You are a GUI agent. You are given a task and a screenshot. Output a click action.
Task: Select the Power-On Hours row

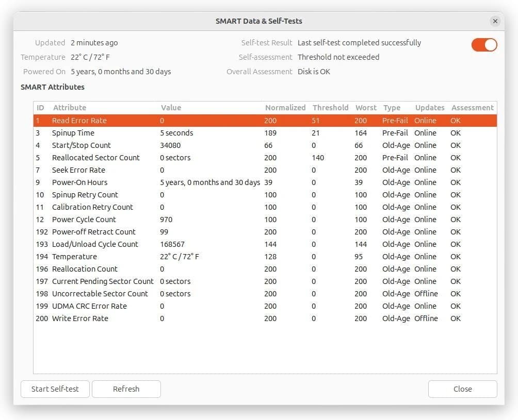coord(79,182)
